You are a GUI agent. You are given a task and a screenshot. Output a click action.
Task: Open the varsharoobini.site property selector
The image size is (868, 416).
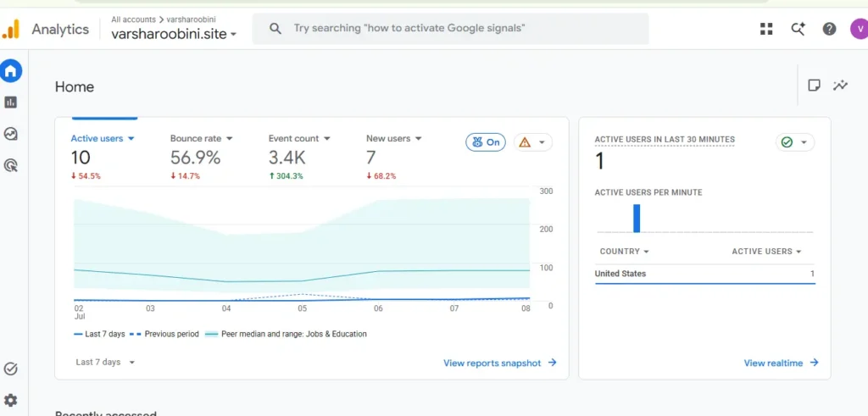click(x=174, y=34)
